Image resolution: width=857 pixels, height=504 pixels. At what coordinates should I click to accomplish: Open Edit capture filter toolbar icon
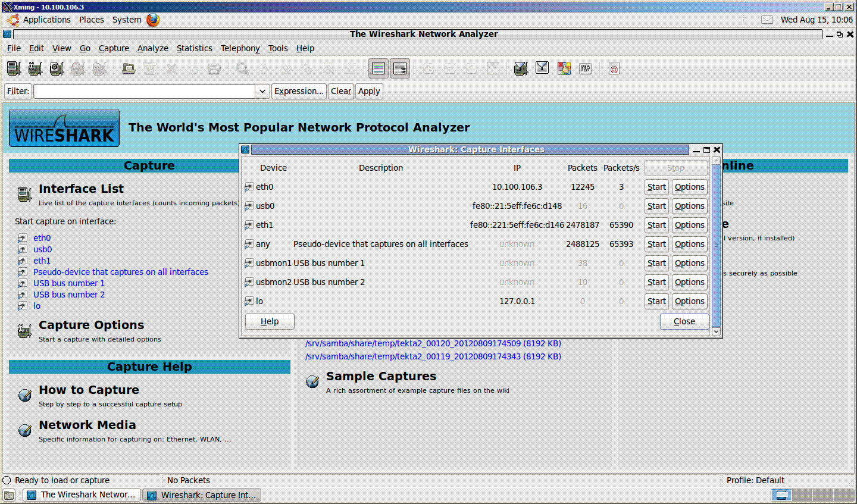521,68
